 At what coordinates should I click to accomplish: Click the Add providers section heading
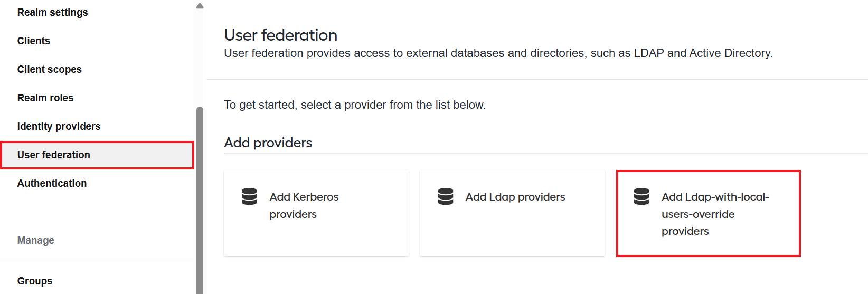pos(268,143)
